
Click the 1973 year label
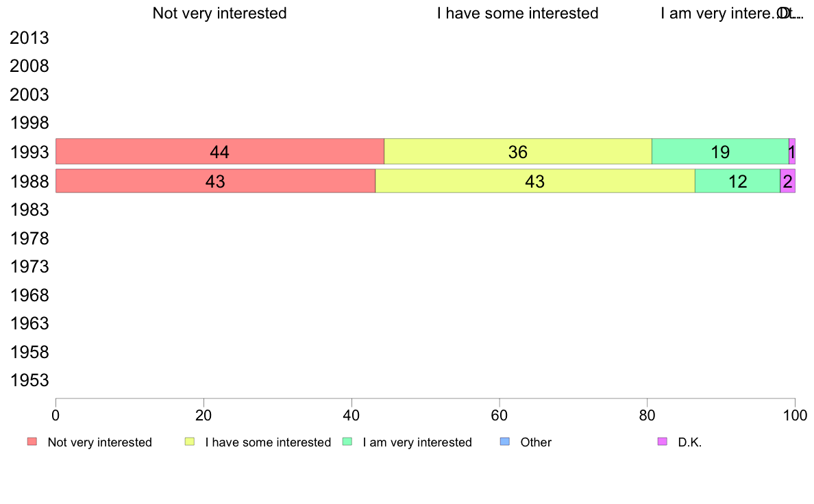coord(29,267)
